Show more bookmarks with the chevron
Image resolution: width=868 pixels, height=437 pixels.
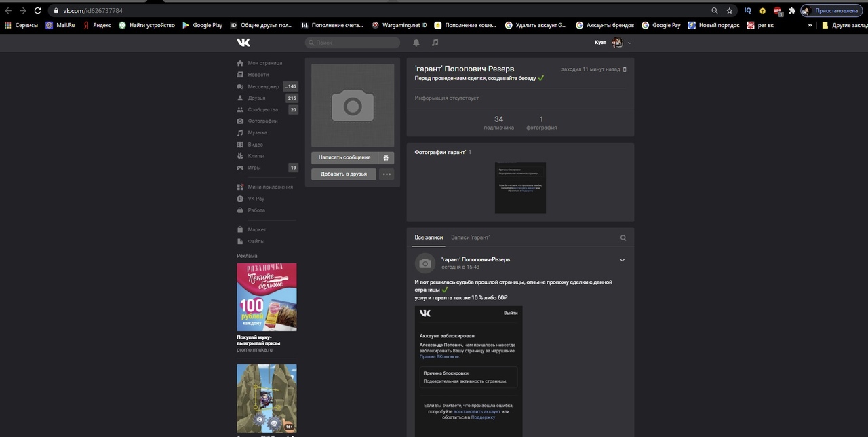pyautogui.click(x=810, y=25)
